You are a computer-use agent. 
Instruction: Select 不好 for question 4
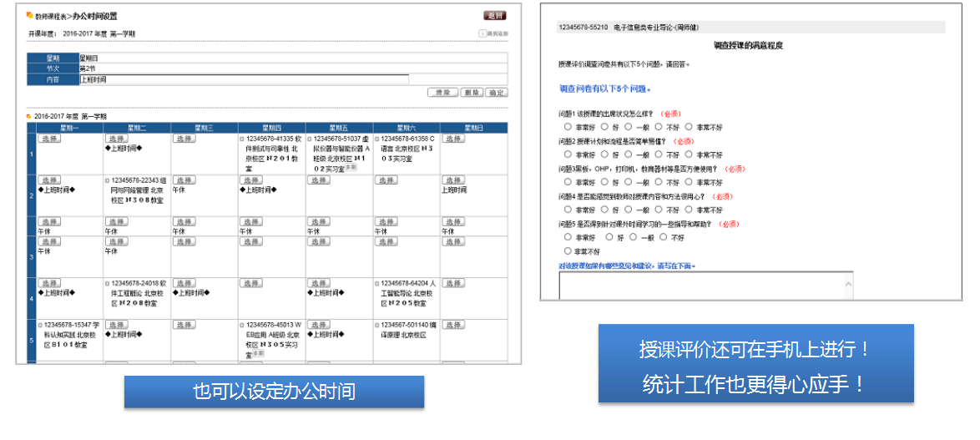[659, 210]
